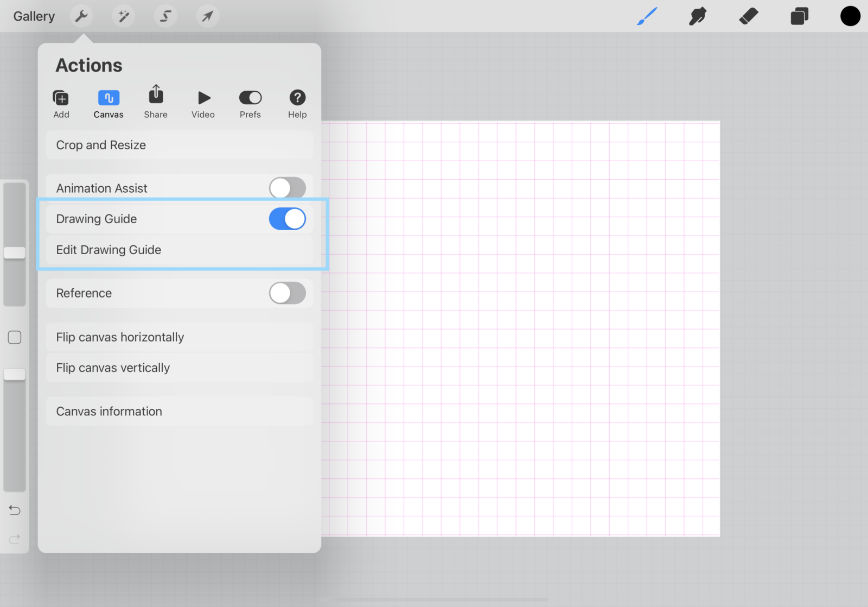868x607 pixels.
Task: Open the active color swatch
Action: point(850,16)
